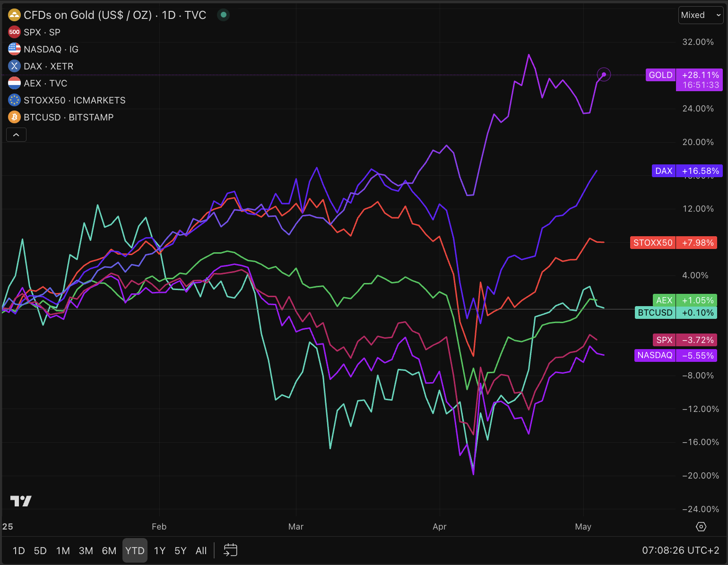Click the DAX XETR blue icon
728x565 pixels.
tap(15, 66)
